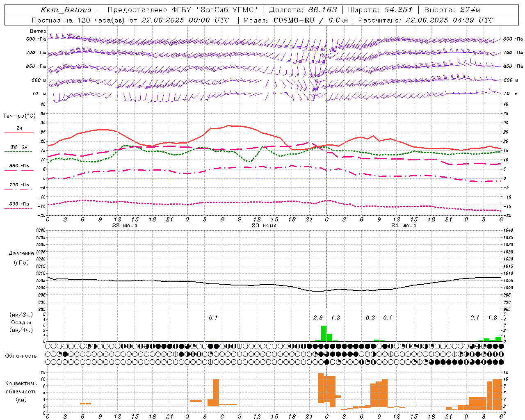Click the solid red line sample under '2м'
Screen dimensions: 525x420
point(19,132)
